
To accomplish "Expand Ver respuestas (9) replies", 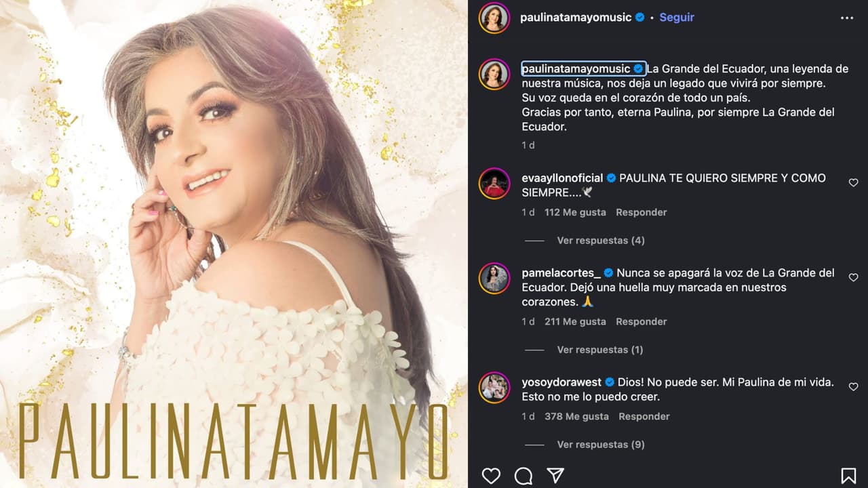I will [x=600, y=445].
